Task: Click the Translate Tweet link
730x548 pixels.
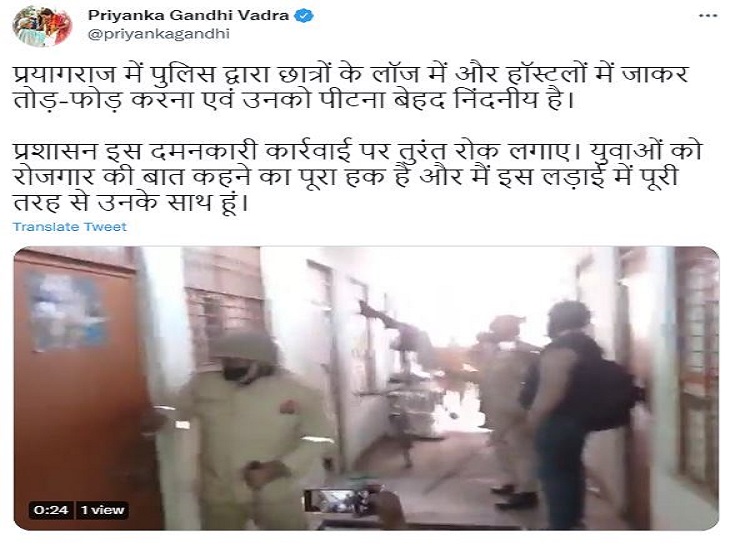Action: [70, 227]
